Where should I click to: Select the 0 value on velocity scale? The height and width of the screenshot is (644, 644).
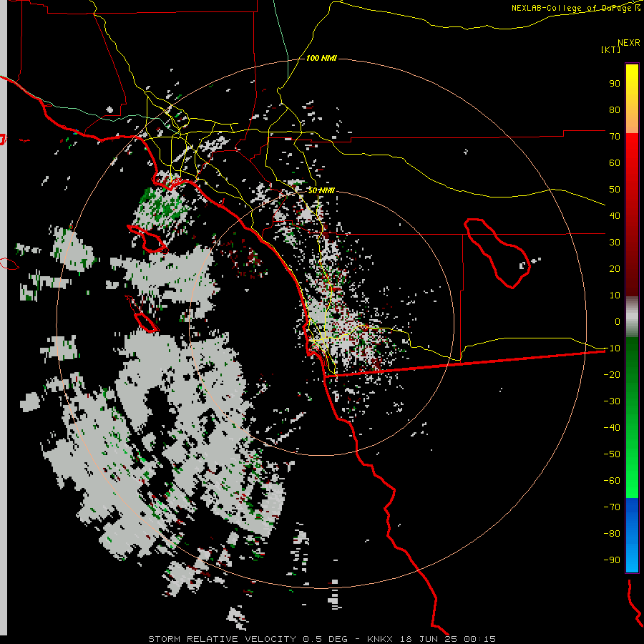tap(618, 322)
